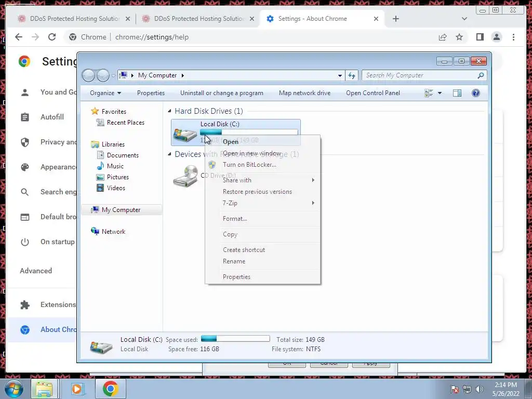Open Chrome three-dot menu
Screen dimensions: 532x399
[513, 37]
